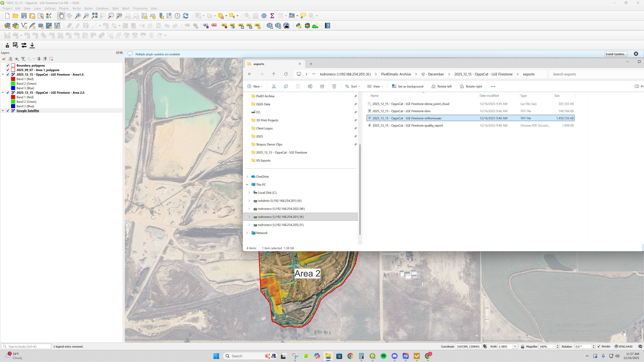Image resolution: width=644 pixels, height=362 pixels.
Task: Collapse This PC in navigation pane
Action: [x=247, y=185]
